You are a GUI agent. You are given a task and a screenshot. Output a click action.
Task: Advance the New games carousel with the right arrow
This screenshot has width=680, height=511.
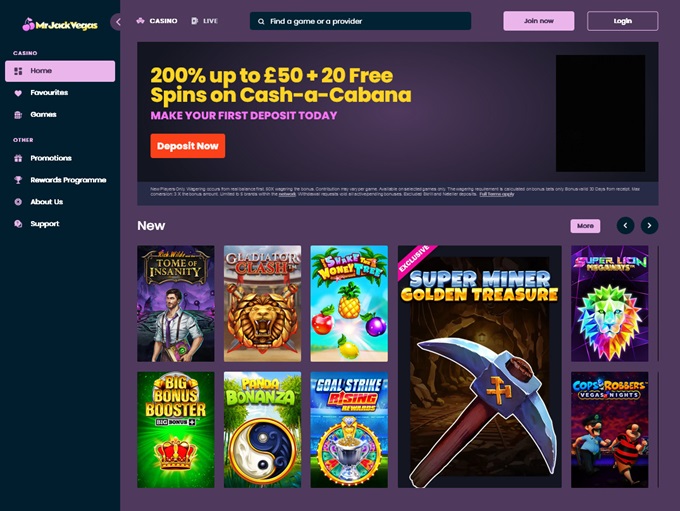(649, 226)
